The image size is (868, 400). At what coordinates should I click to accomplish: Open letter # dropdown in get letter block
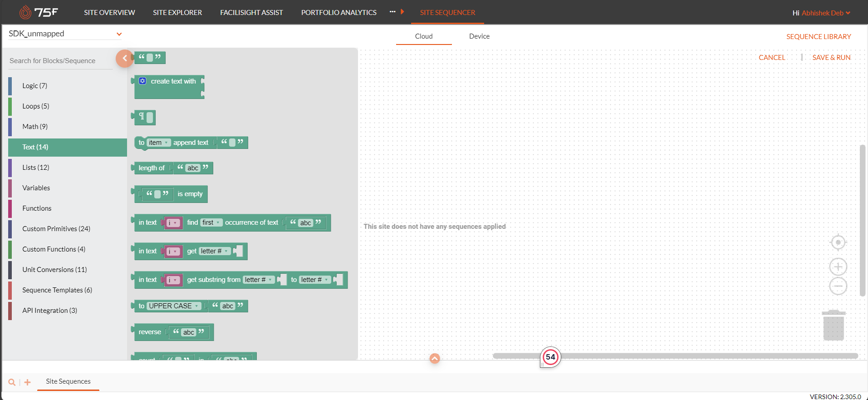tap(215, 251)
